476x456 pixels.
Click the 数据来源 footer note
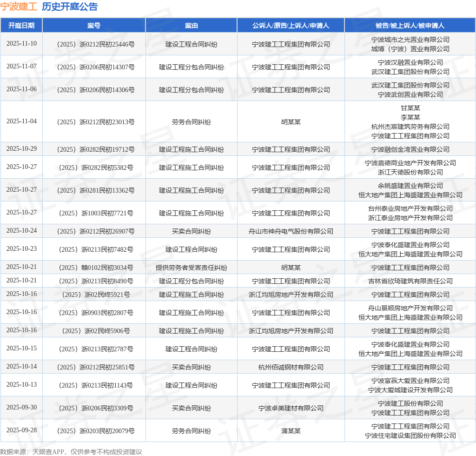pos(71,452)
